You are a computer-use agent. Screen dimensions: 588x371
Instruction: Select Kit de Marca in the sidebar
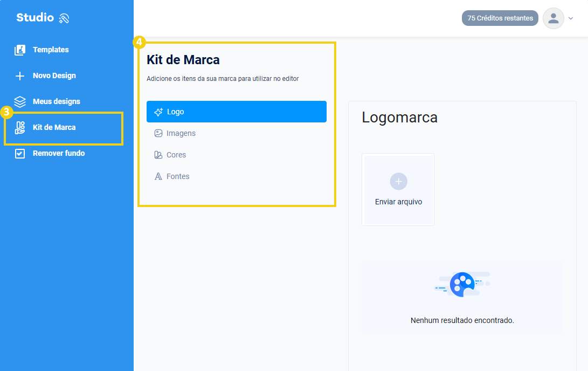[x=54, y=128]
